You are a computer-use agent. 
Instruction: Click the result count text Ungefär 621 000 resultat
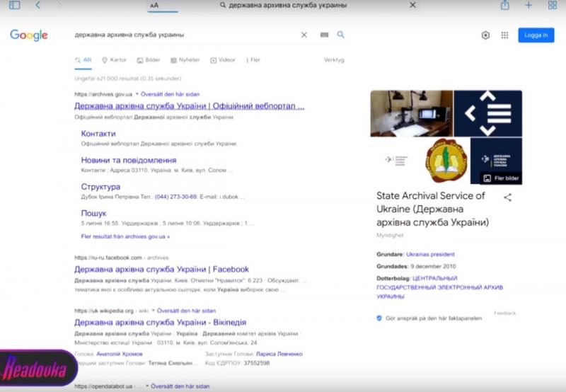pos(128,79)
